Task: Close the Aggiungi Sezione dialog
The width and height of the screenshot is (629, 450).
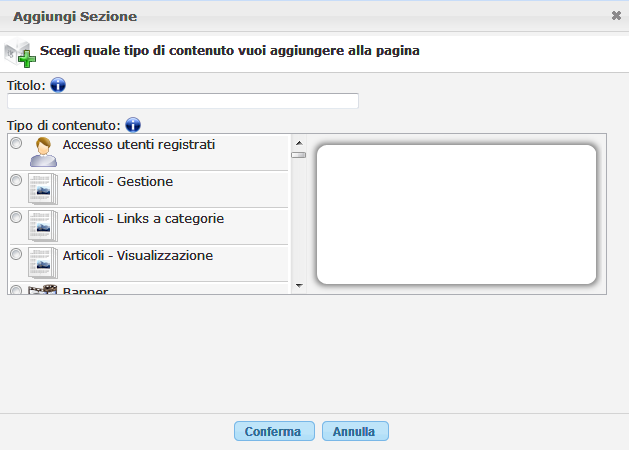Action: tap(616, 16)
